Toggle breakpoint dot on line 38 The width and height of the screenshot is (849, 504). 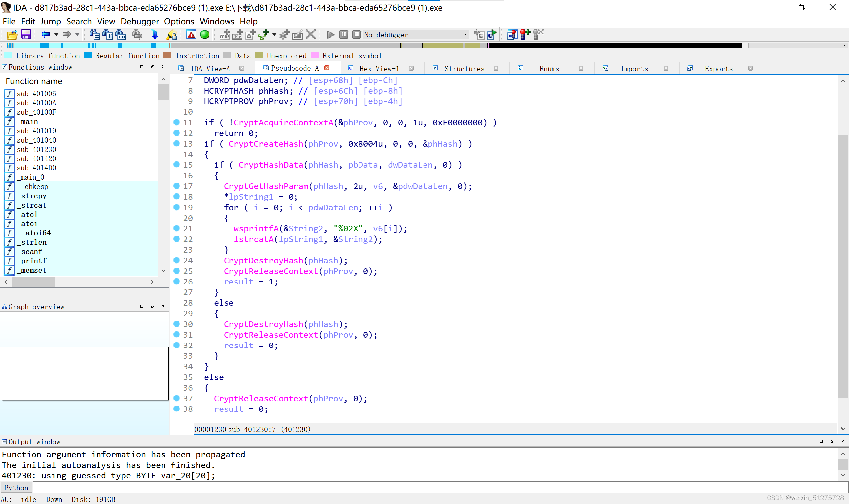(176, 409)
